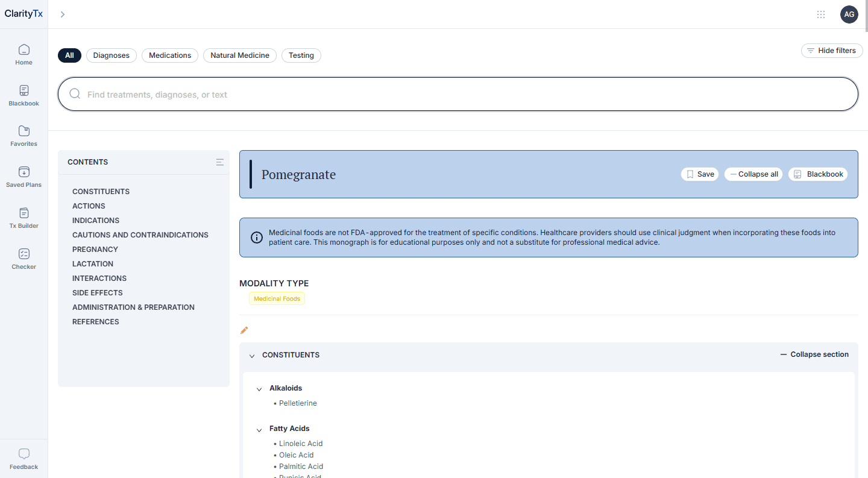Toggle the Contents panel list icon

(x=220, y=162)
